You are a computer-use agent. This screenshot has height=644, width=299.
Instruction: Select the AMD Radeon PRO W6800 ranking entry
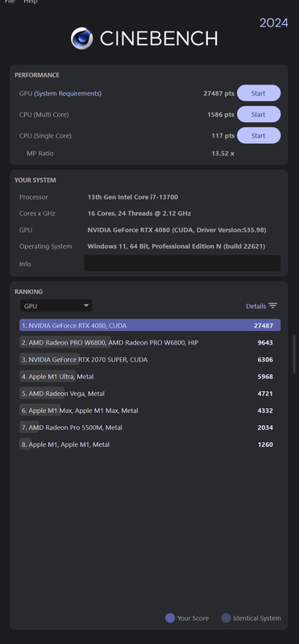[x=150, y=343]
